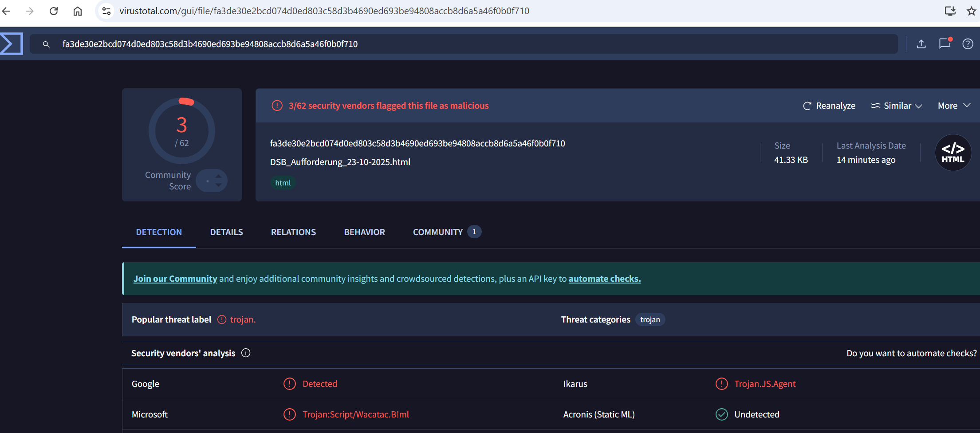
Task: Bookmark this page with the star
Action: point(971,11)
